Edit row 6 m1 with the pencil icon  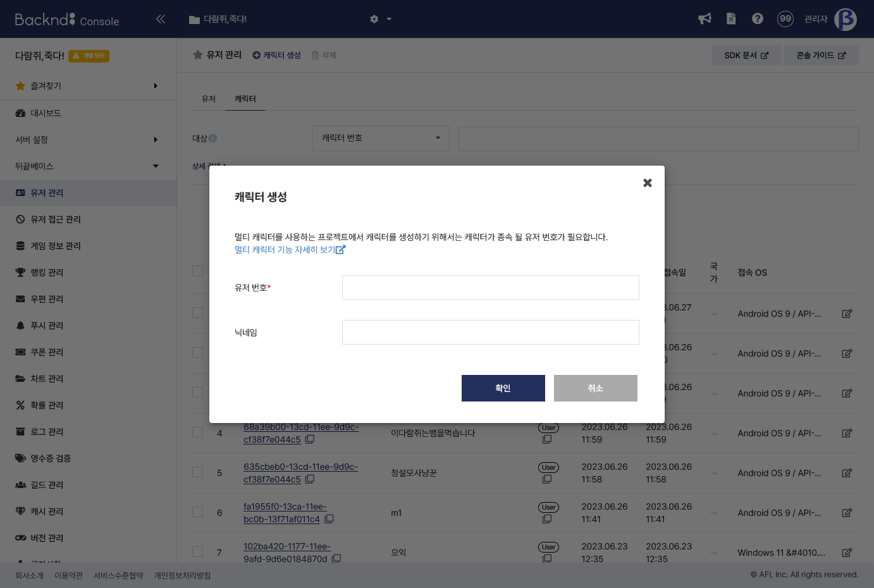click(x=847, y=513)
